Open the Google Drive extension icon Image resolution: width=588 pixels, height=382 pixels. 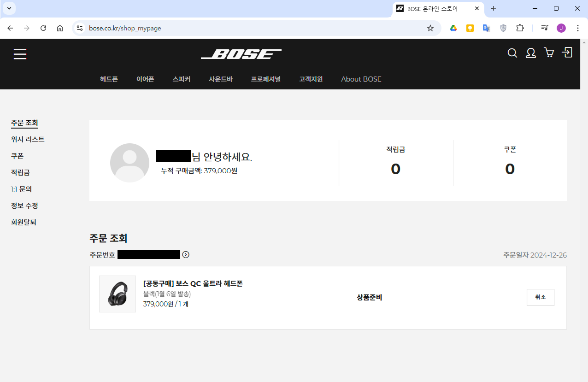(x=453, y=28)
